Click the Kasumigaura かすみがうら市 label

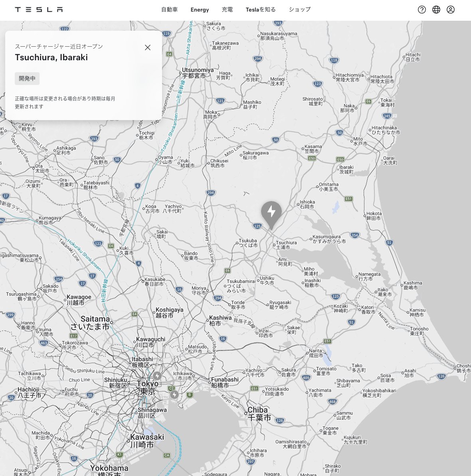pyautogui.click(x=329, y=239)
